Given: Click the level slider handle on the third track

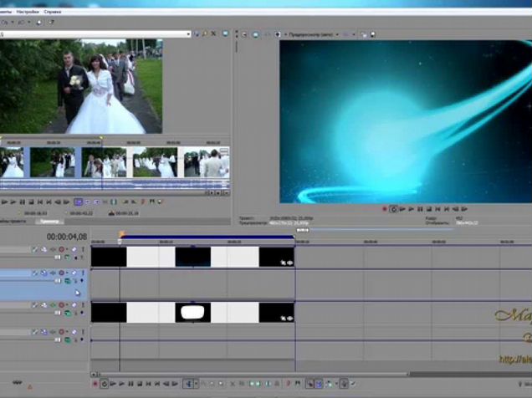Looking at the screenshot, I should 58,313.
